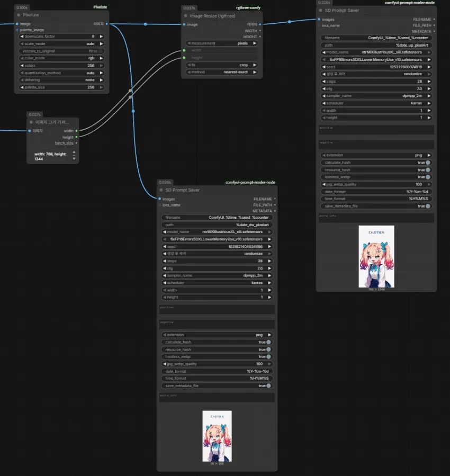The width and height of the screenshot is (450, 476).
Task: Collapse SD Prompt Saver with path %date_dw_pixelart
Action: point(161,190)
